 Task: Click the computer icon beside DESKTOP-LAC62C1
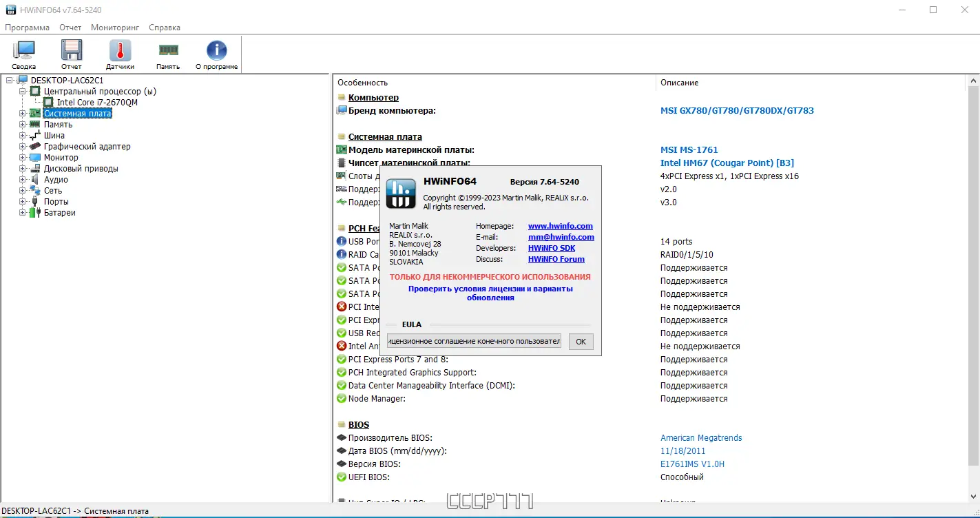tap(23, 81)
